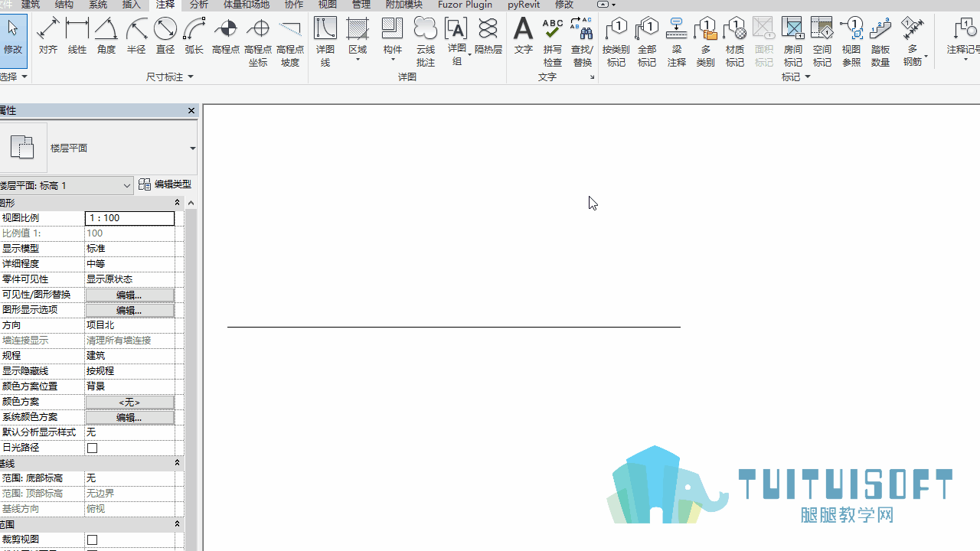Select the 弧长 arc length dimension tool

point(194,36)
